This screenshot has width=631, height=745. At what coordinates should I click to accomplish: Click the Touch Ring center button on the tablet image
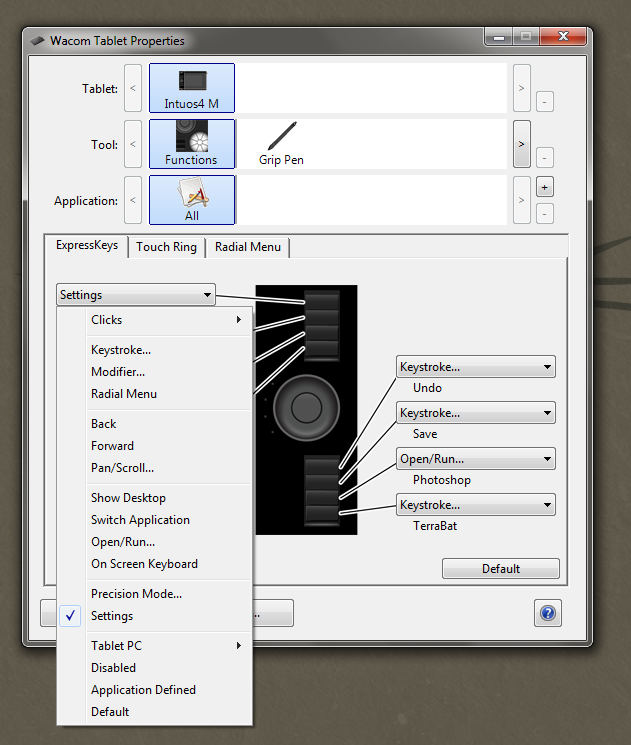(306, 407)
